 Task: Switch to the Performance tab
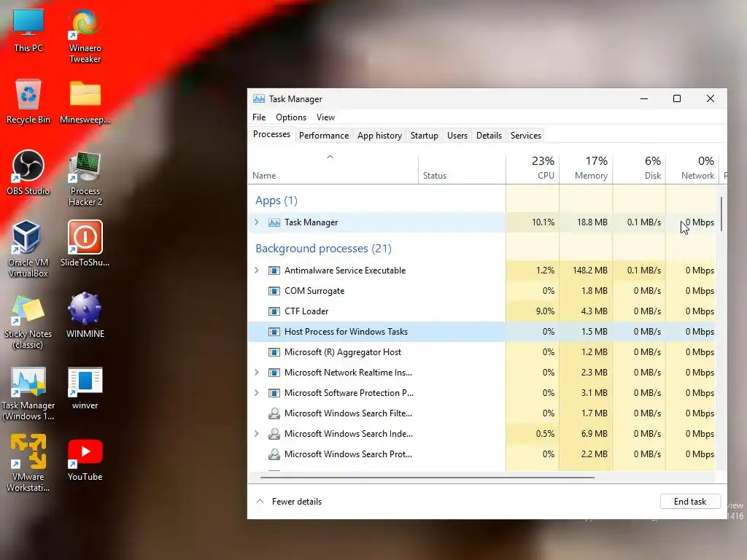click(324, 136)
